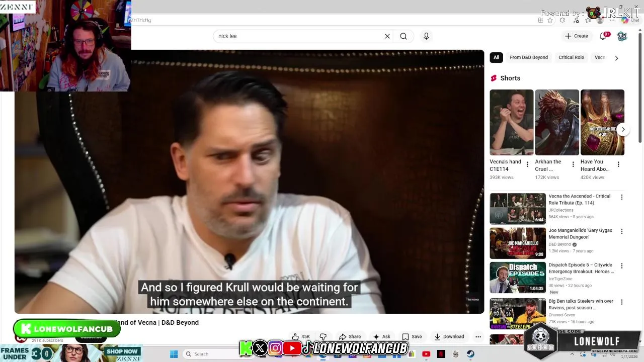Open JRCollections channel link
The width and height of the screenshot is (644, 362).
click(561, 210)
